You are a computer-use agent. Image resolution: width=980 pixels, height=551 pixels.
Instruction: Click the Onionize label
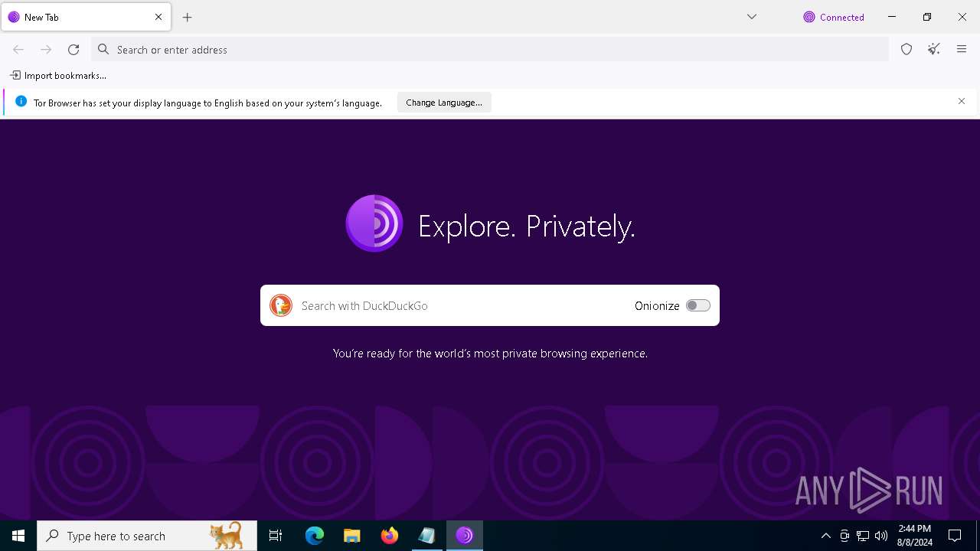(657, 305)
